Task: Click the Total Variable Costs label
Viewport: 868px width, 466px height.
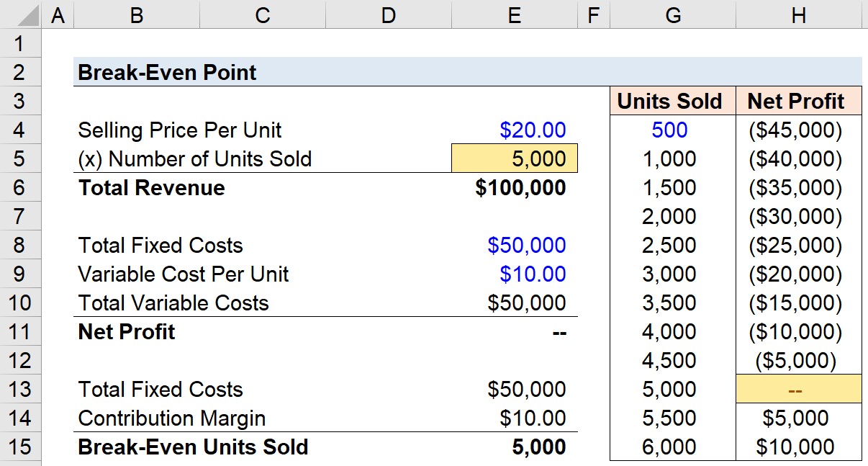Action: [173, 303]
